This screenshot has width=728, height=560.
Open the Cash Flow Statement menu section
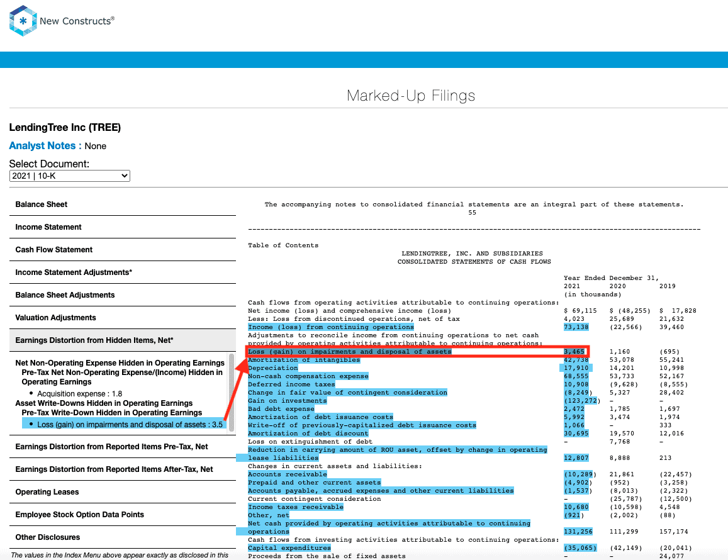(x=123, y=250)
